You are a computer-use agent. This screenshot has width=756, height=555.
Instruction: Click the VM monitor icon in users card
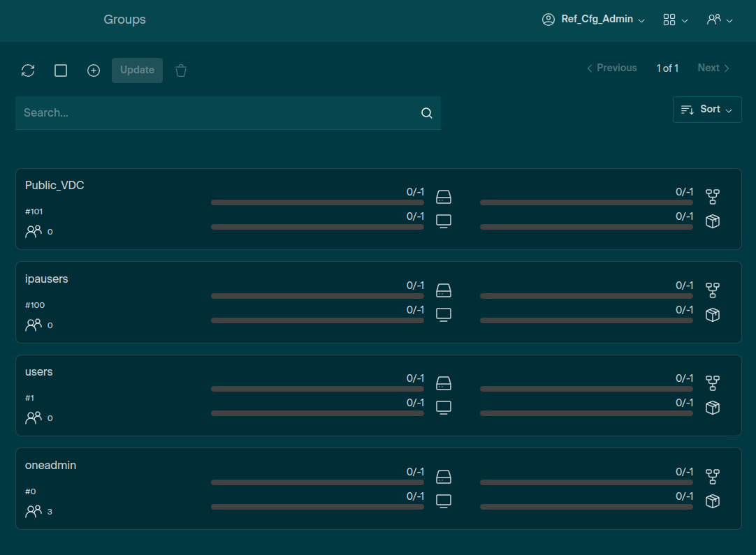(x=444, y=408)
